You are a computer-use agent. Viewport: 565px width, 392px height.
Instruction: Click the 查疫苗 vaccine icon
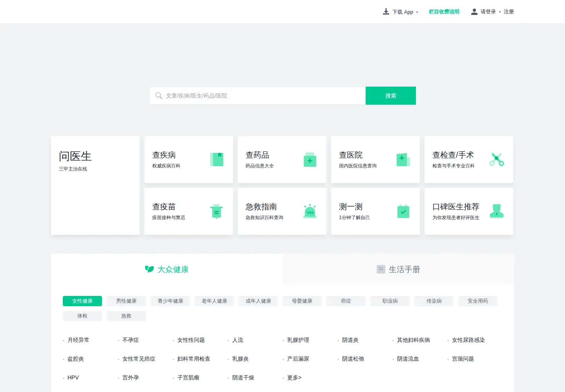[217, 211]
